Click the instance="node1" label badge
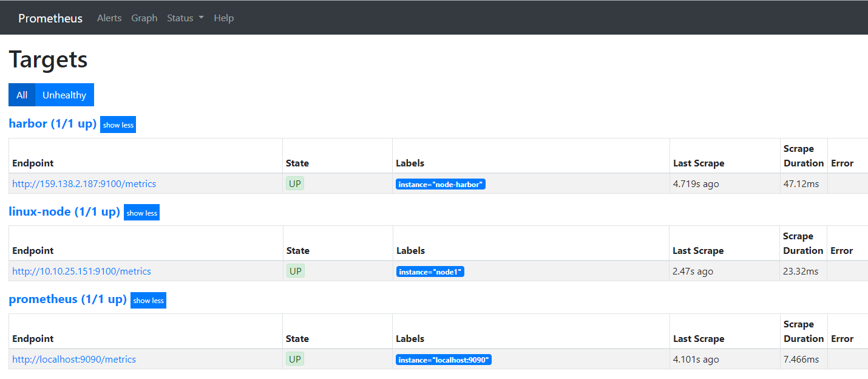 (x=430, y=271)
